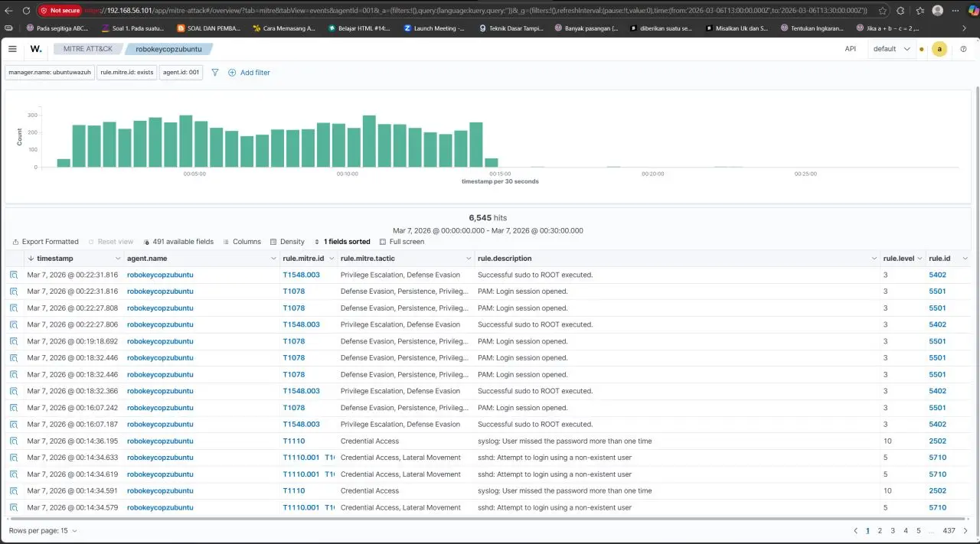The width and height of the screenshot is (980, 544).
Task: Click the table's horizontal scrollbar
Action: 488,518
